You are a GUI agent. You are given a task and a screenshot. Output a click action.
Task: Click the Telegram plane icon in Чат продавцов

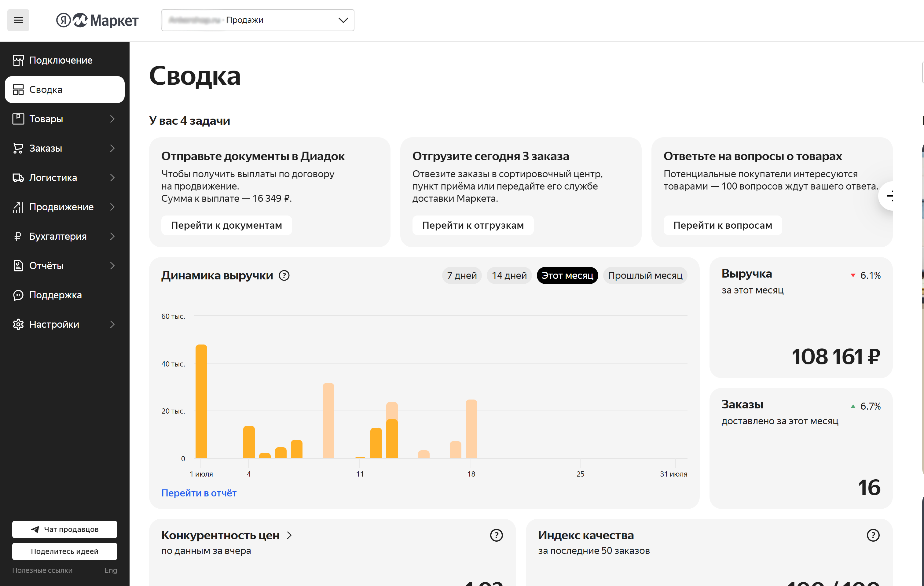[x=35, y=529]
